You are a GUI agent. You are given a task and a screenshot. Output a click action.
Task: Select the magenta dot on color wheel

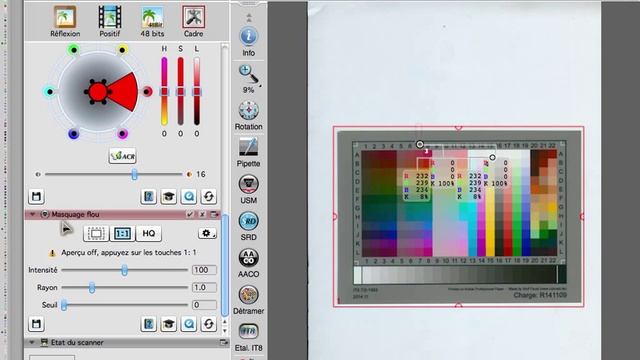click(122, 133)
